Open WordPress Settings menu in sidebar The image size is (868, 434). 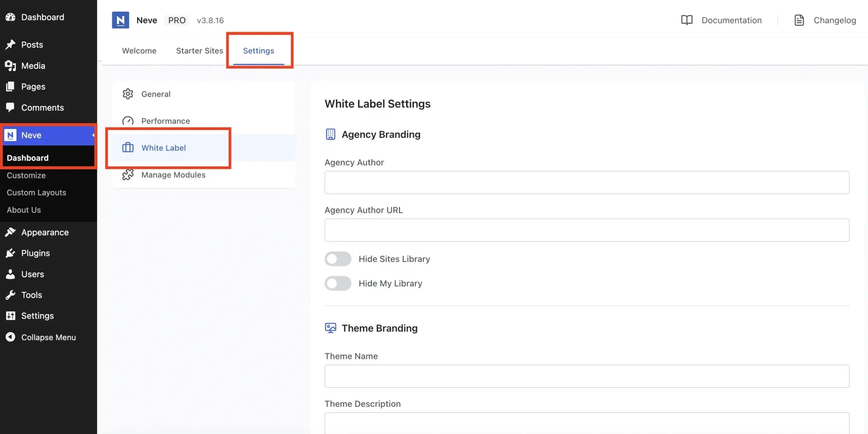pos(48,316)
